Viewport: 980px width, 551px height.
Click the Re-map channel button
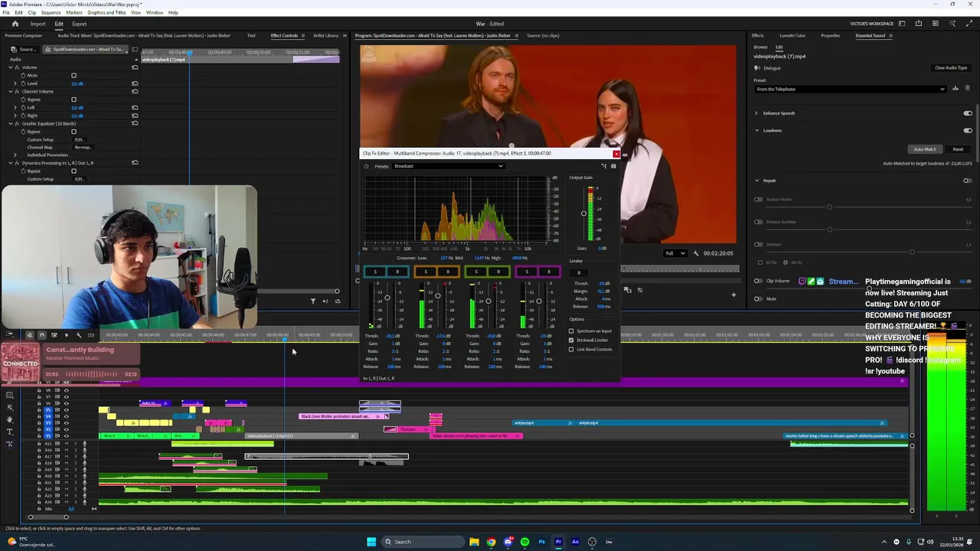click(82, 148)
